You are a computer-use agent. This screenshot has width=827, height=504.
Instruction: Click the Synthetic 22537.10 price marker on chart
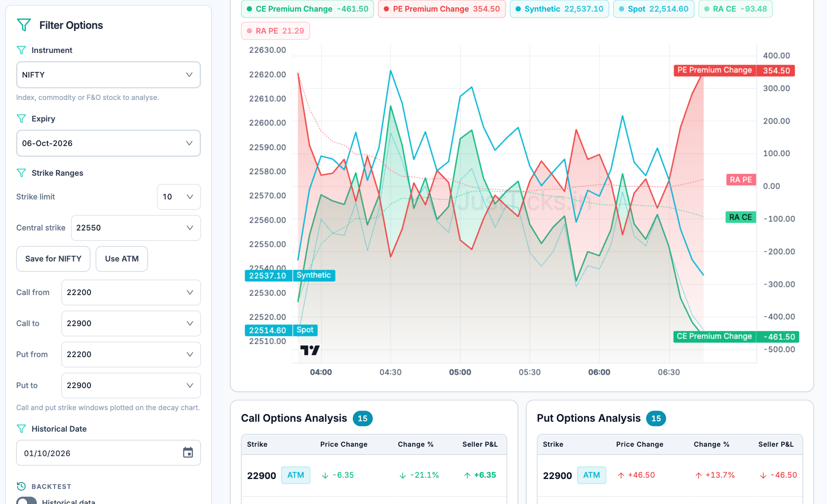pos(290,275)
